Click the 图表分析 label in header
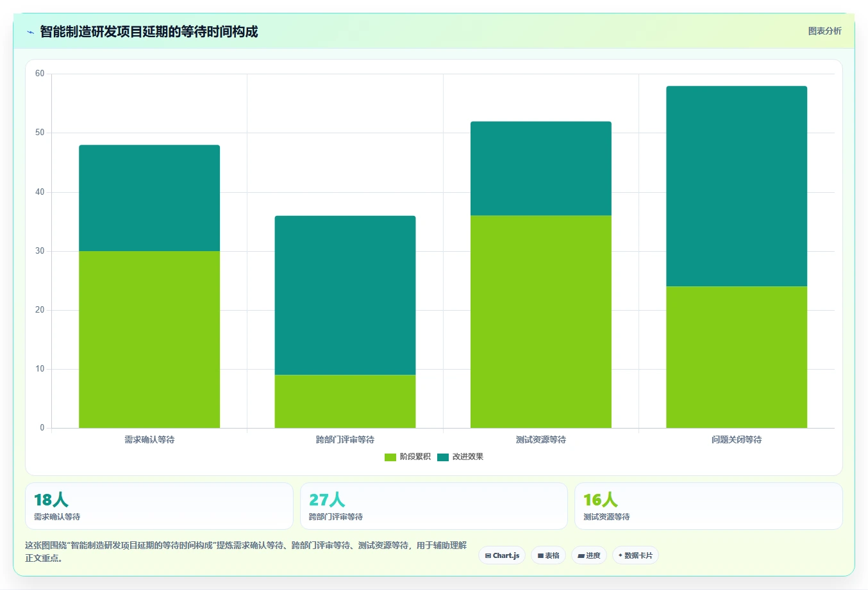The height and width of the screenshot is (590, 868). (x=824, y=31)
